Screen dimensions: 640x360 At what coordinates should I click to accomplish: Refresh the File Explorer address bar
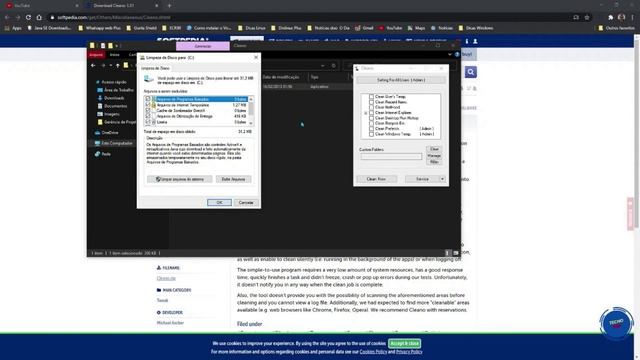pyautogui.click(x=333, y=65)
